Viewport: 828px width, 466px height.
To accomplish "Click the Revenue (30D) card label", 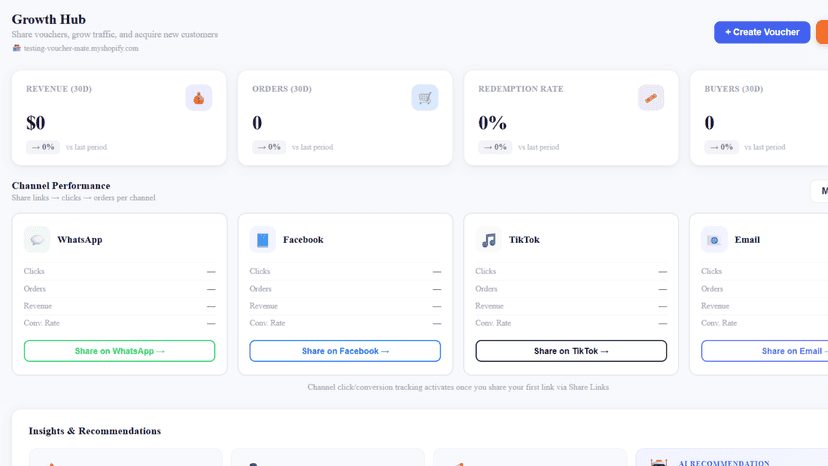I will 59,89.
